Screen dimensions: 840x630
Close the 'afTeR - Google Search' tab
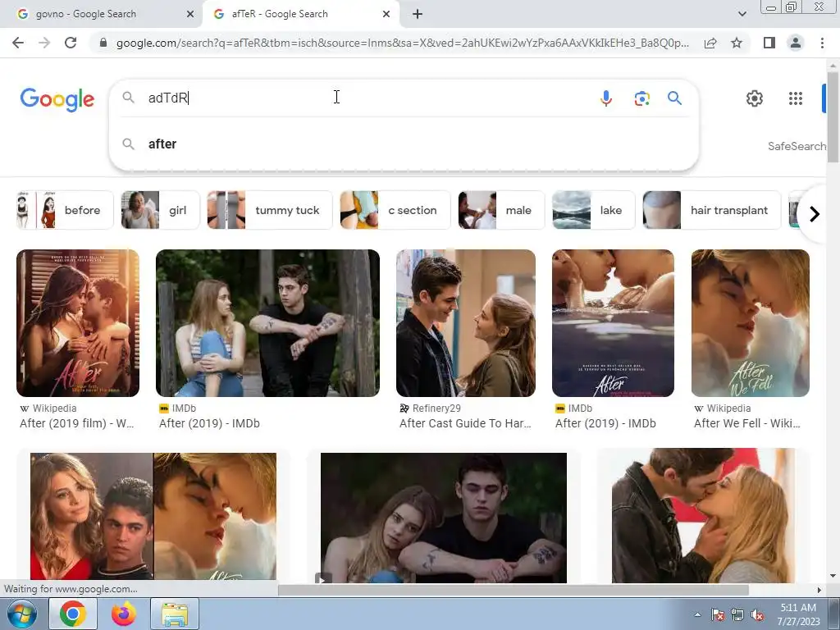386,15
